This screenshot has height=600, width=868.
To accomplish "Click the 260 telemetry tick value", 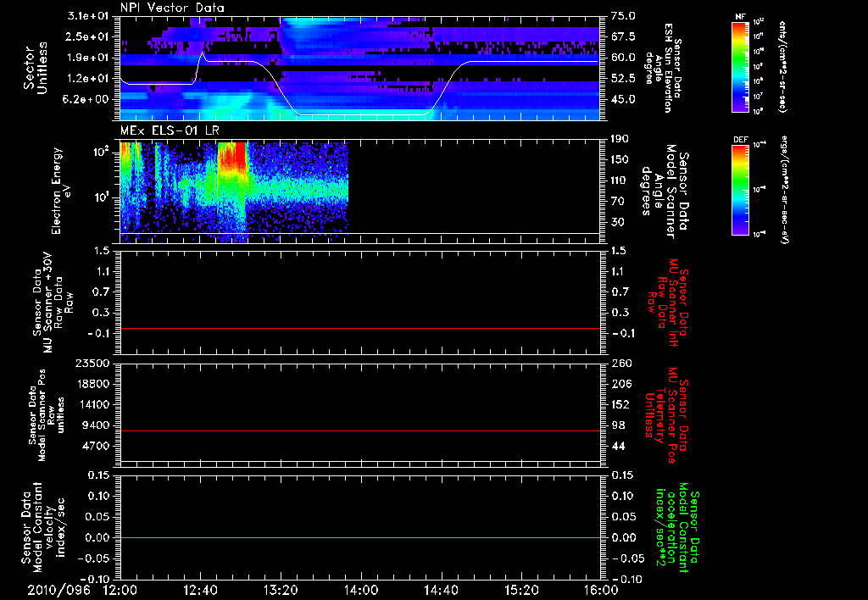I will 620,364.
